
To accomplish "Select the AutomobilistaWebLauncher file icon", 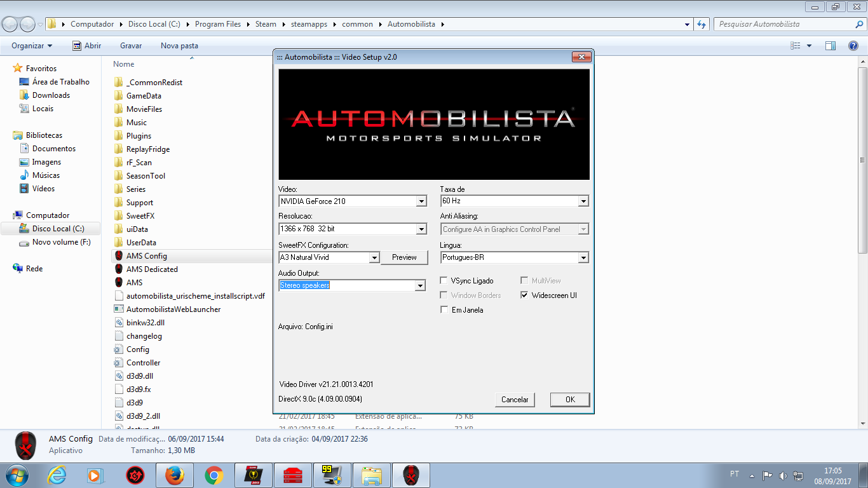I will 118,309.
